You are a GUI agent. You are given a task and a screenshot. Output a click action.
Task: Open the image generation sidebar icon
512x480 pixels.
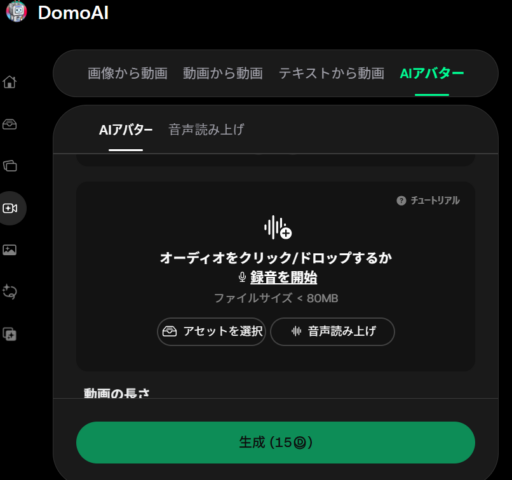click(x=10, y=250)
